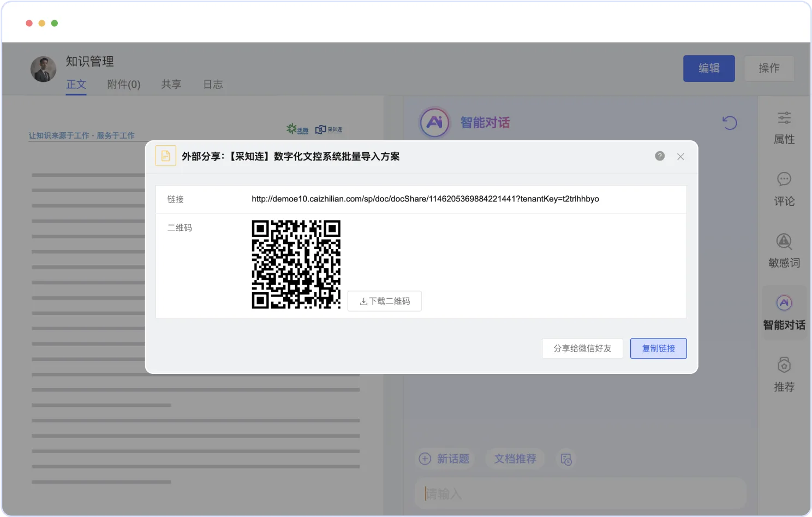812x517 pixels.
Task: Open the 属性 properties sidebar icon
Action: 784,128
